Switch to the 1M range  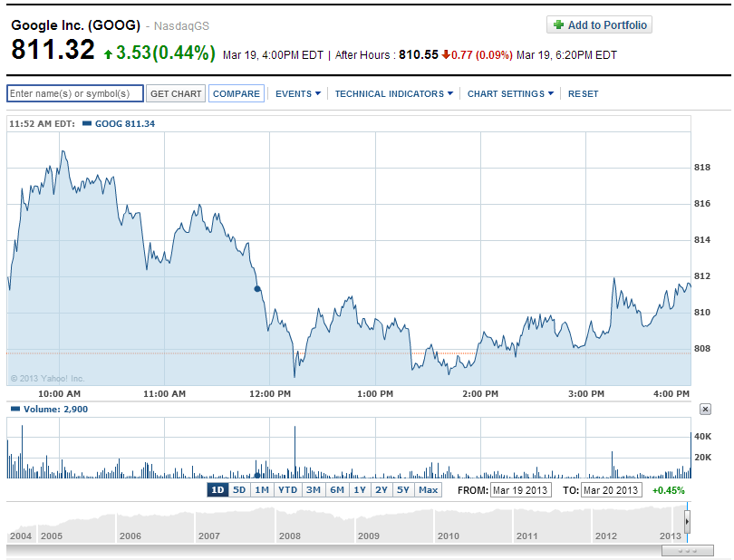pos(262,489)
